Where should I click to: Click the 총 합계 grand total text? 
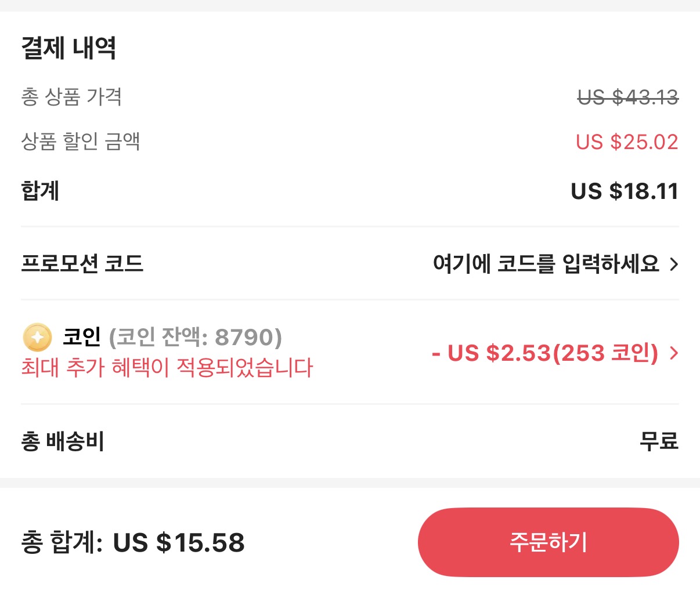tap(60, 543)
